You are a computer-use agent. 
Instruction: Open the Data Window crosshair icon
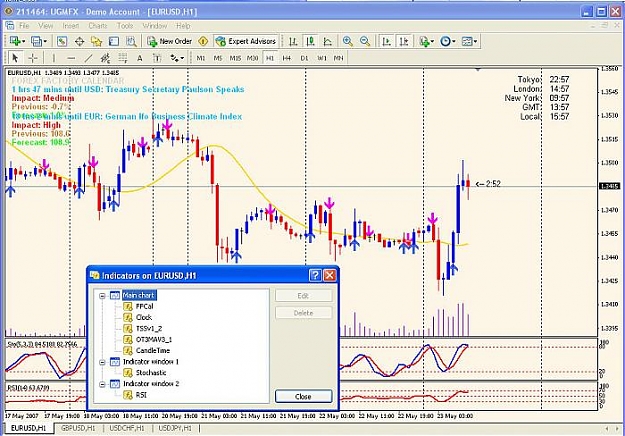tap(79, 41)
